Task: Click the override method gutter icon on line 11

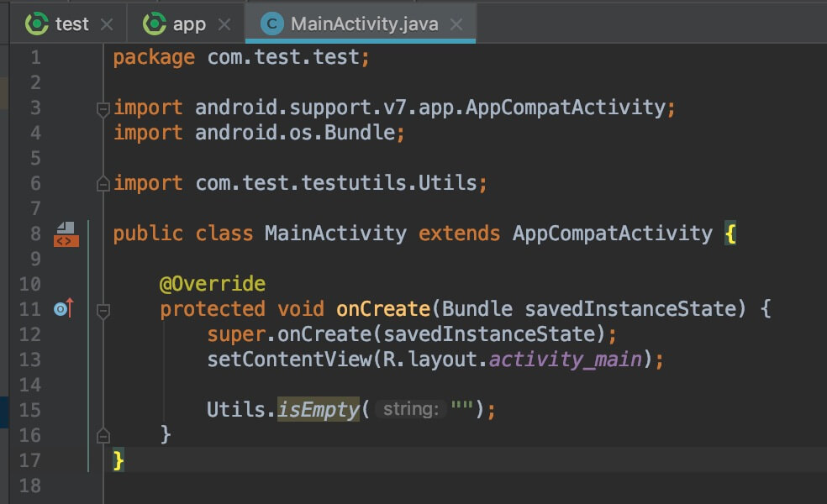Action: (64, 308)
